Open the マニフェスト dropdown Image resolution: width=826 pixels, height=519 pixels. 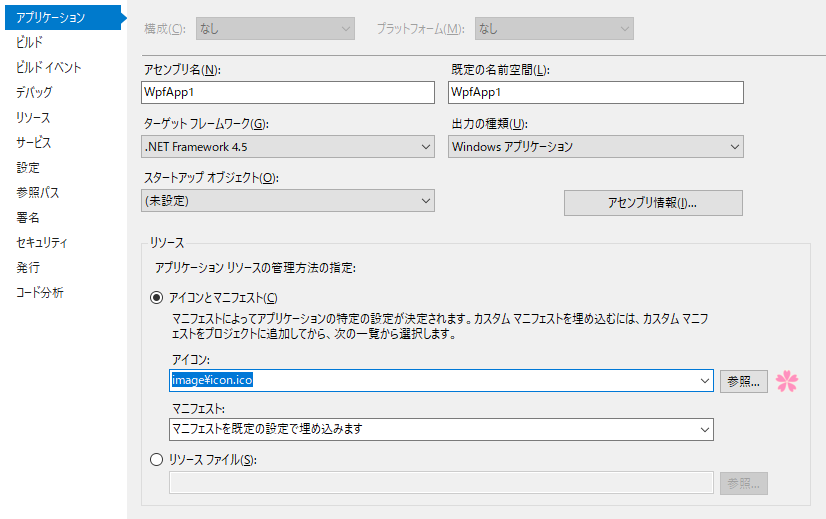coord(441,429)
